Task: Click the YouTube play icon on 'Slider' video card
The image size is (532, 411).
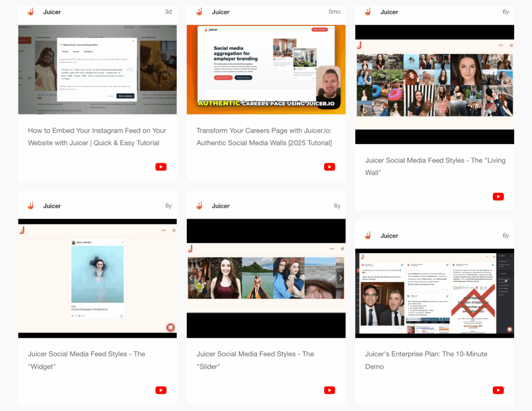Action: pos(329,390)
